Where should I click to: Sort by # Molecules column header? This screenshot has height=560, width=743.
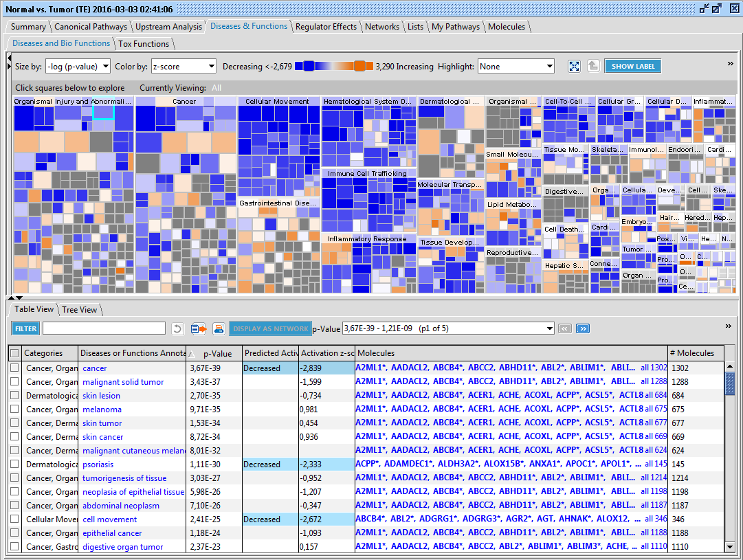(x=695, y=353)
